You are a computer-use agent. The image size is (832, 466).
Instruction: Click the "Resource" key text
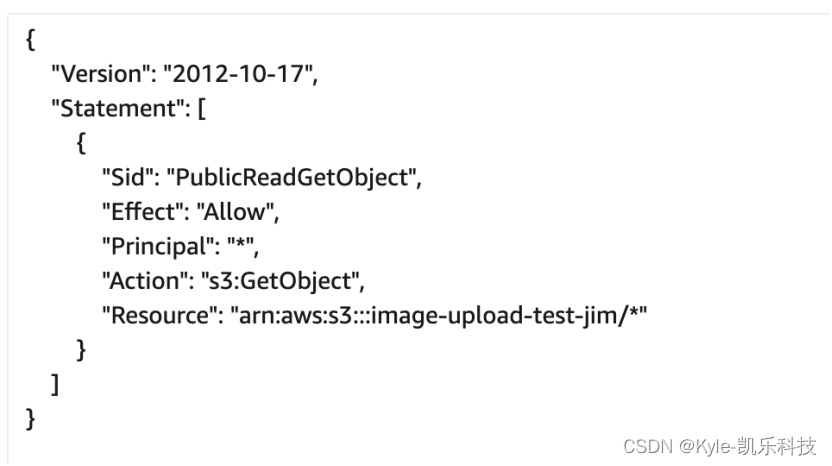[x=155, y=315]
